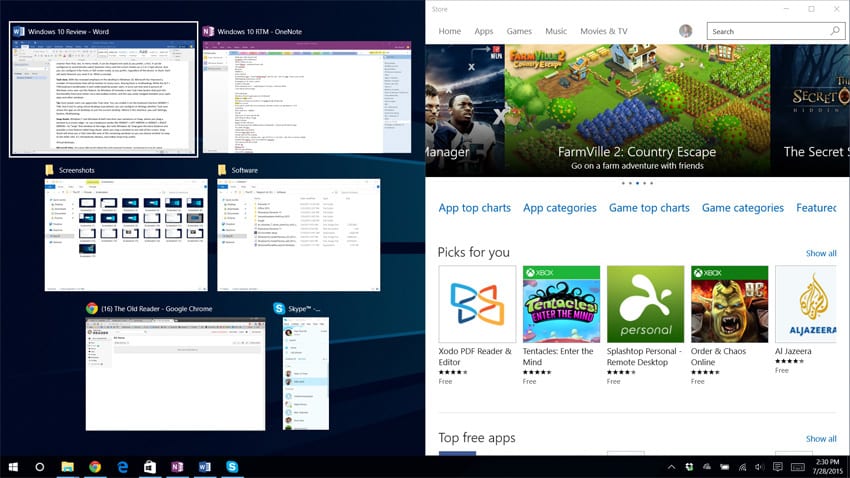This screenshot has height=478, width=850.
Task: Open the Order & Chaos Online tile
Action: point(729,325)
